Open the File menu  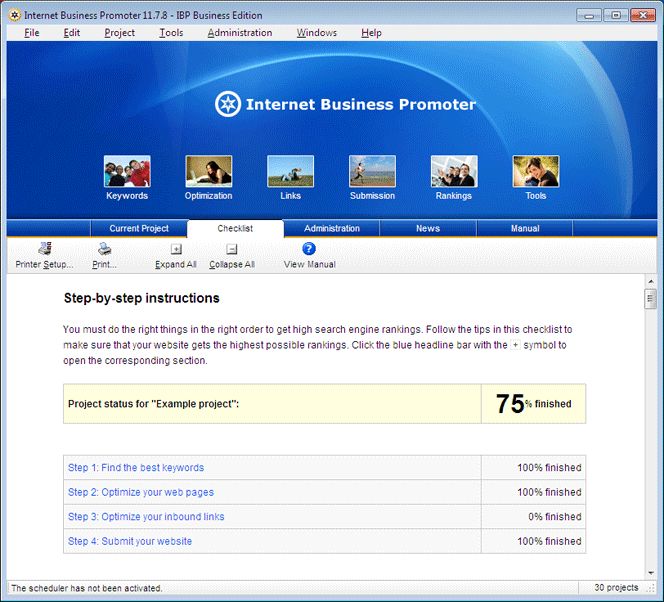click(32, 33)
